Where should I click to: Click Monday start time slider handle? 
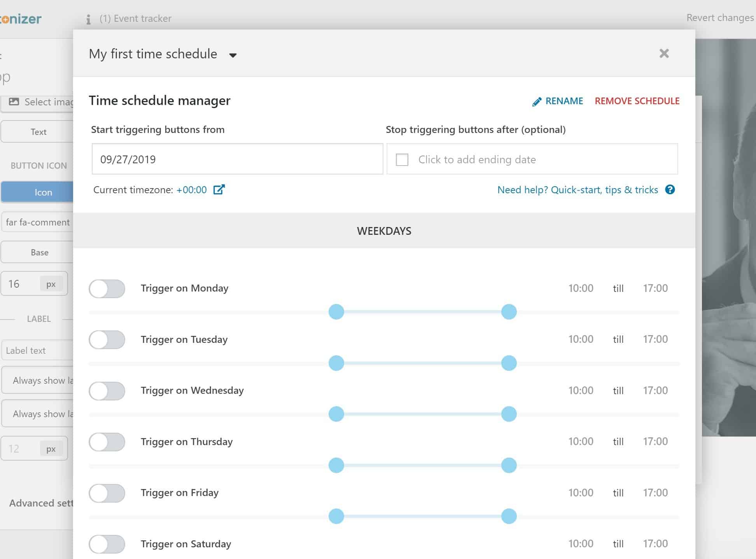[x=336, y=312]
